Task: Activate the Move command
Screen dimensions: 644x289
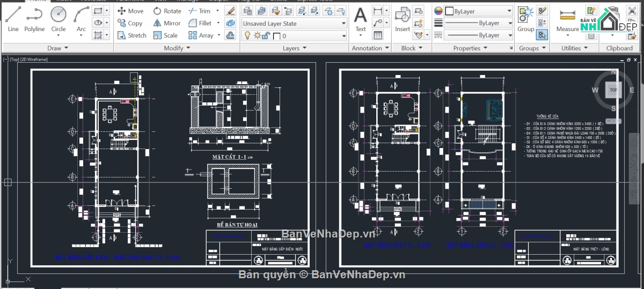Action: coord(130,11)
